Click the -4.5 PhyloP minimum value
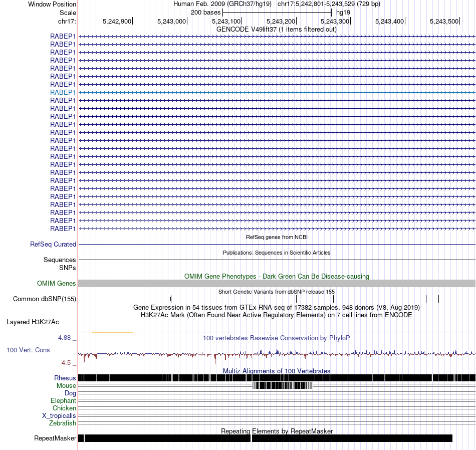The height and width of the screenshot is (450, 476). [x=65, y=362]
